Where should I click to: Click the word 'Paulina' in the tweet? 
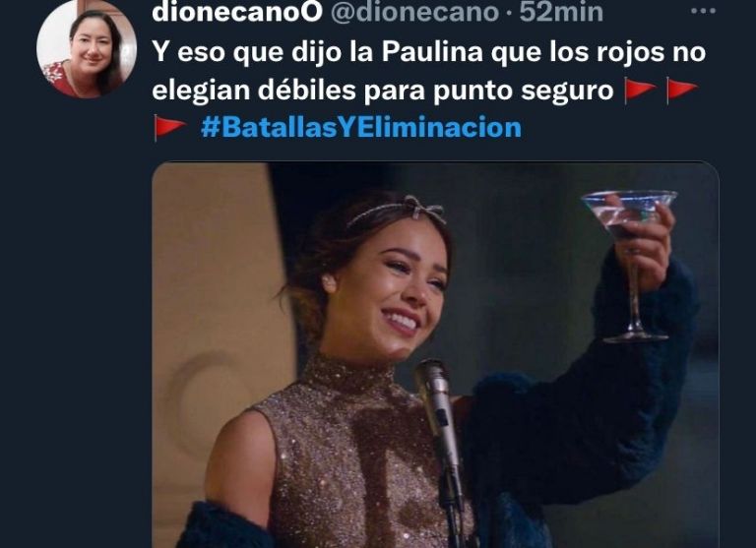pos(432,51)
